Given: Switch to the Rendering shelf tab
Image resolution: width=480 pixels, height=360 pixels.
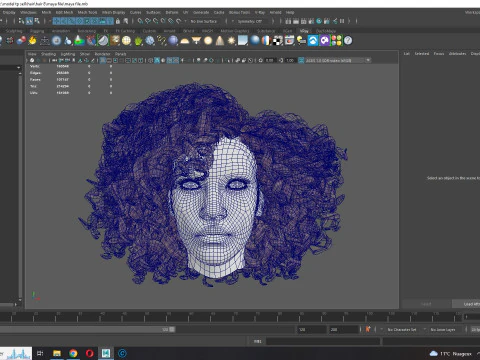Looking at the screenshot, I should 87,31.
